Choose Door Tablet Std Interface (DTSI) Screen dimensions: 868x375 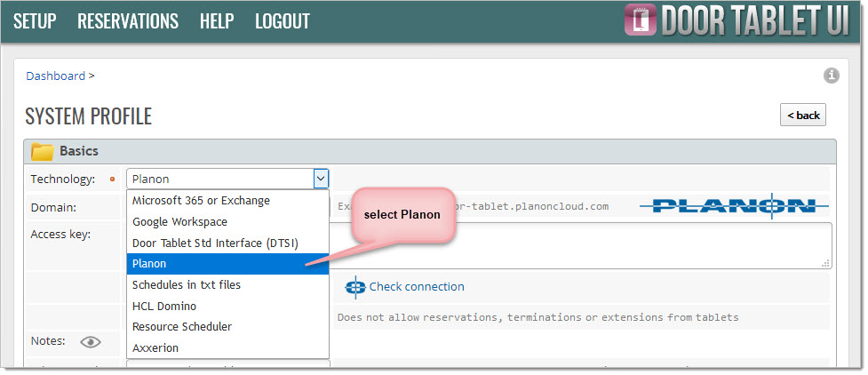click(x=228, y=243)
